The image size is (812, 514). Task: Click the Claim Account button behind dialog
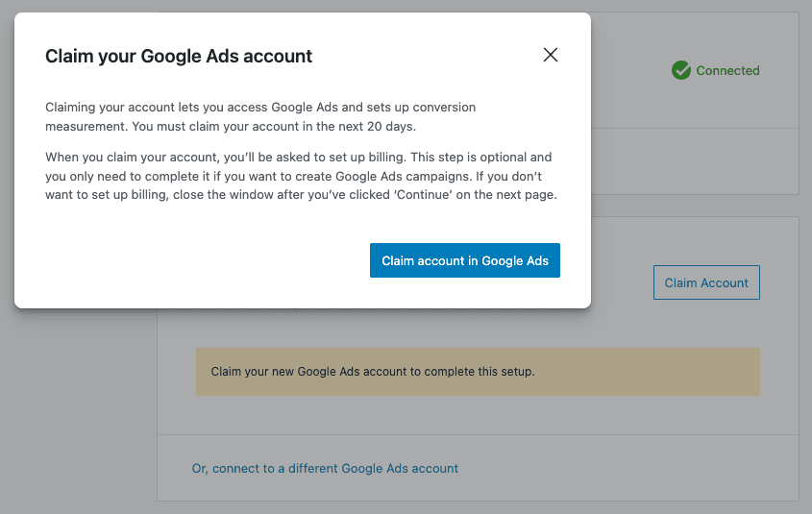pos(706,282)
